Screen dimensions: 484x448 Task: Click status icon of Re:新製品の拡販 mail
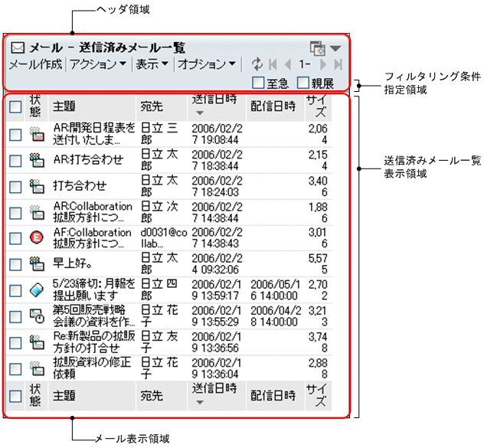point(37,342)
